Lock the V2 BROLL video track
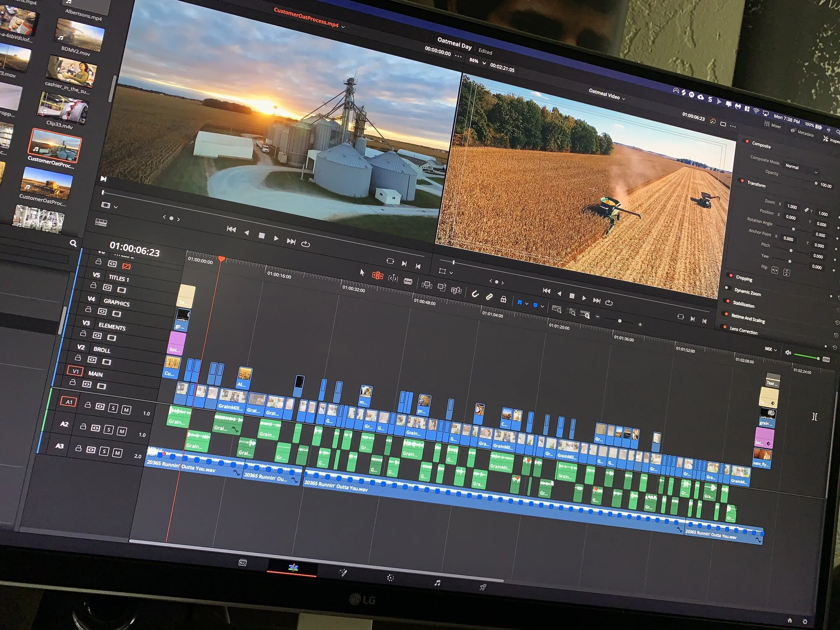The width and height of the screenshot is (840, 630). (78, 358)
